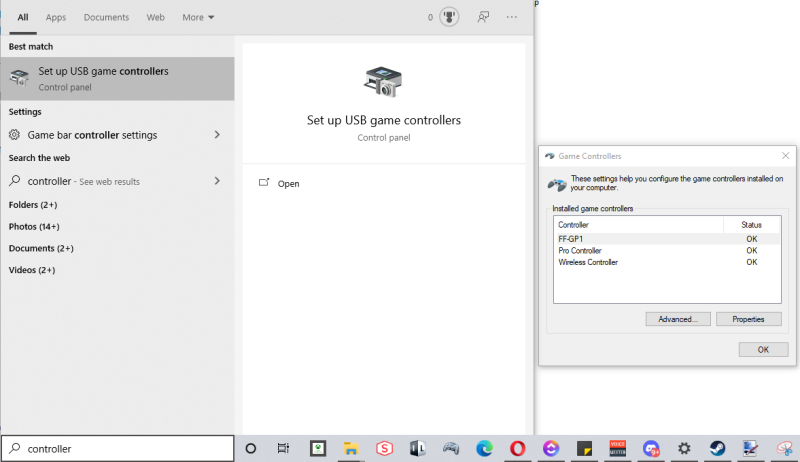Open the Xbox app taskbar icon
The image size is (800, 462).
(x=318, y=448)
